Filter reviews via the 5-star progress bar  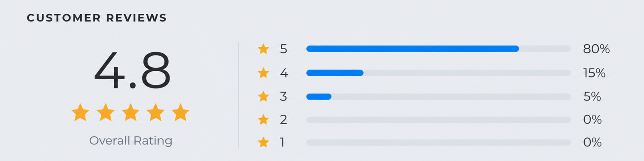(438, 49)
